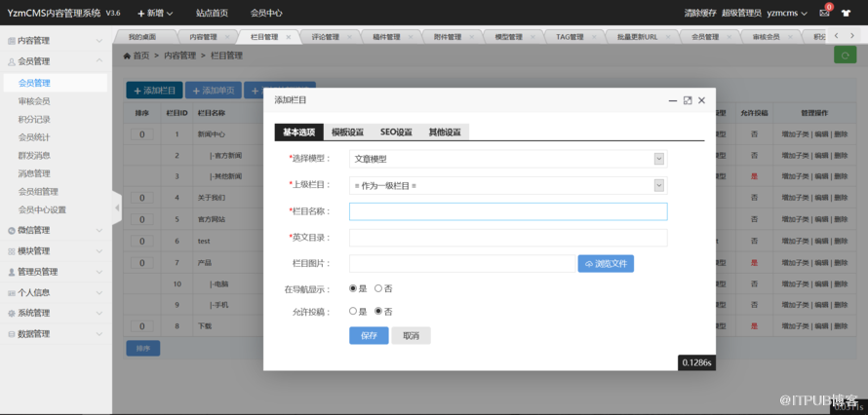Click the 排序 button below the table
The image size is (868, 415).
[142, 348]
